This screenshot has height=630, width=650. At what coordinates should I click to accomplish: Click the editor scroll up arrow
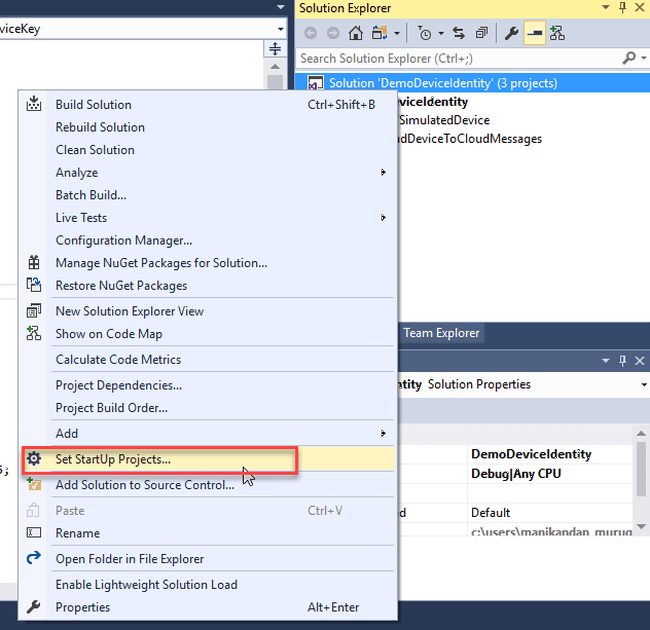(275, 66)
